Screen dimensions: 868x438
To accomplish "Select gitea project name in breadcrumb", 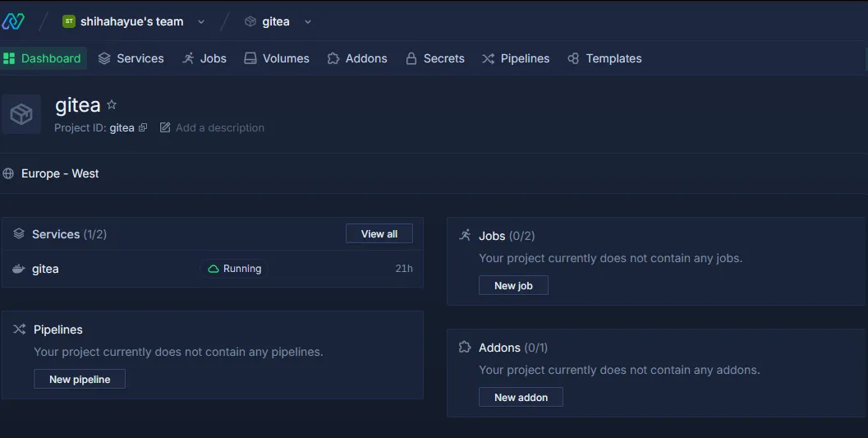I will pyautogui.click(x=276, y=21).
